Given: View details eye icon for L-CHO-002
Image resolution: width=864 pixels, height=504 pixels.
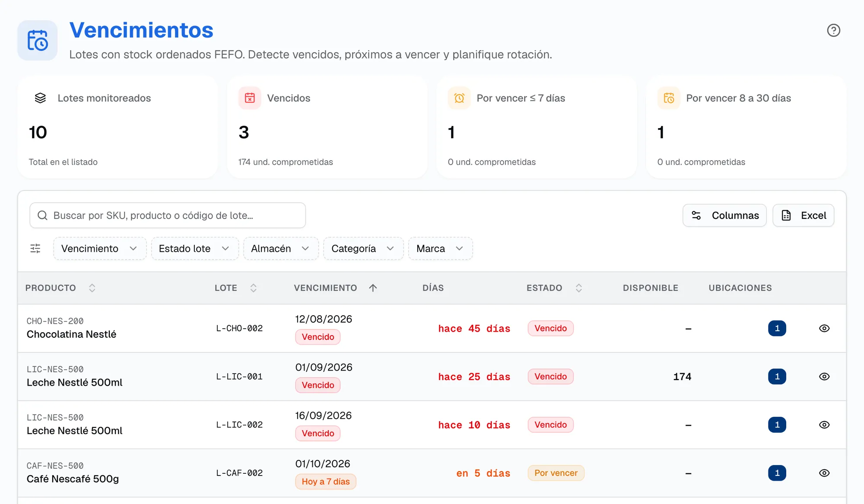Looking at the screenshot, I should pyautogui.click(x=824, y=328).
